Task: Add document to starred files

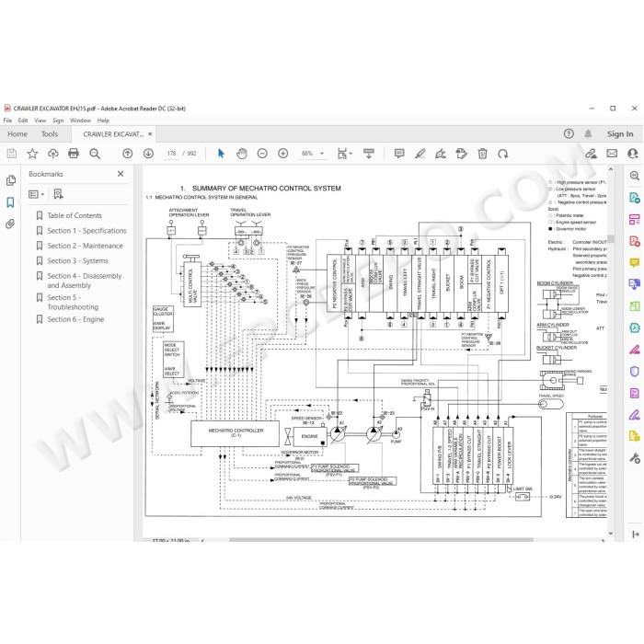Action: [32, 154]
